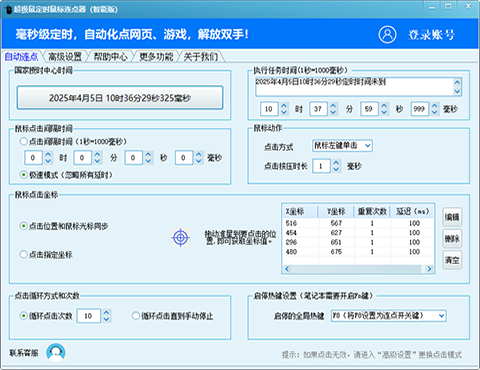The width and height of the screenshot is (480, 370).
Task: Click 清空 button beside coordinate table
Action: point(452,260)
